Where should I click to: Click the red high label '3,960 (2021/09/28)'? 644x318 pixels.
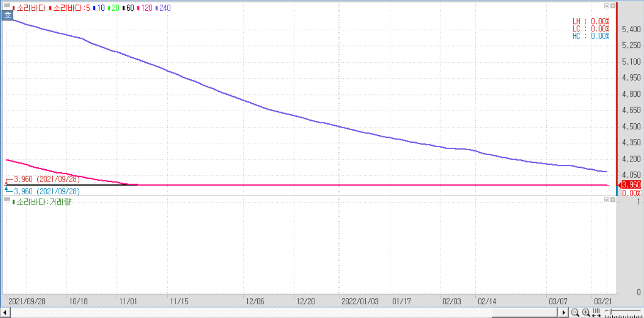coord(46,179)
